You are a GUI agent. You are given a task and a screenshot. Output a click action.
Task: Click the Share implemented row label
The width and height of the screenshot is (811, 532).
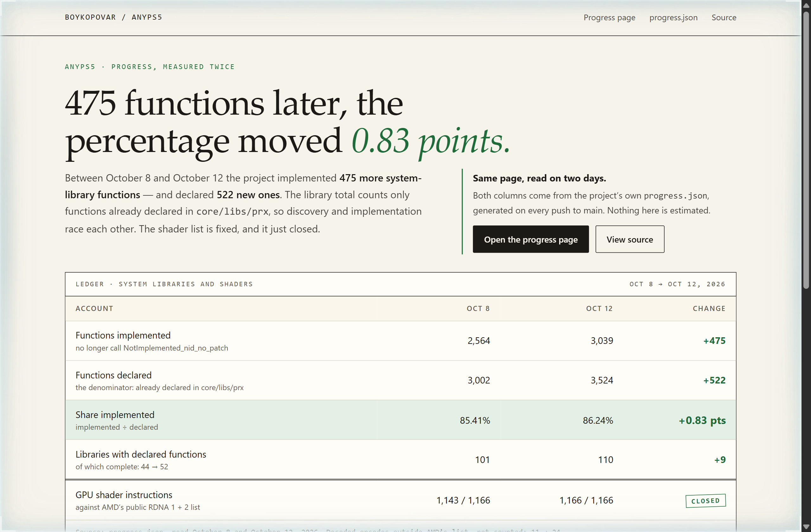coord(115,415)
